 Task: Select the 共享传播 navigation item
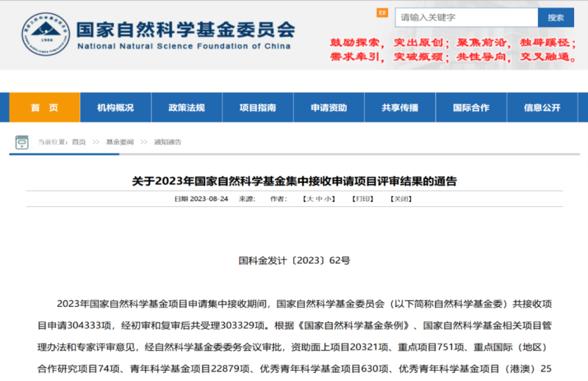pyautogui.click(x=400, y=108)
